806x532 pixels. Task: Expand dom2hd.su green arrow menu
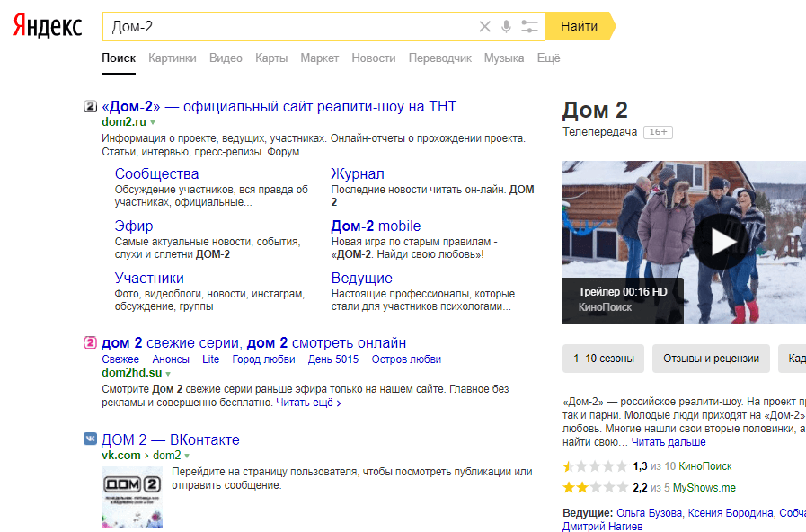[x=168, y=373]
